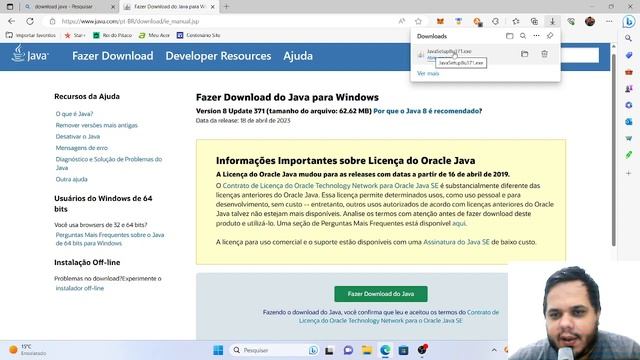Open the Centenário Situ bookmark

click(198, 36)
